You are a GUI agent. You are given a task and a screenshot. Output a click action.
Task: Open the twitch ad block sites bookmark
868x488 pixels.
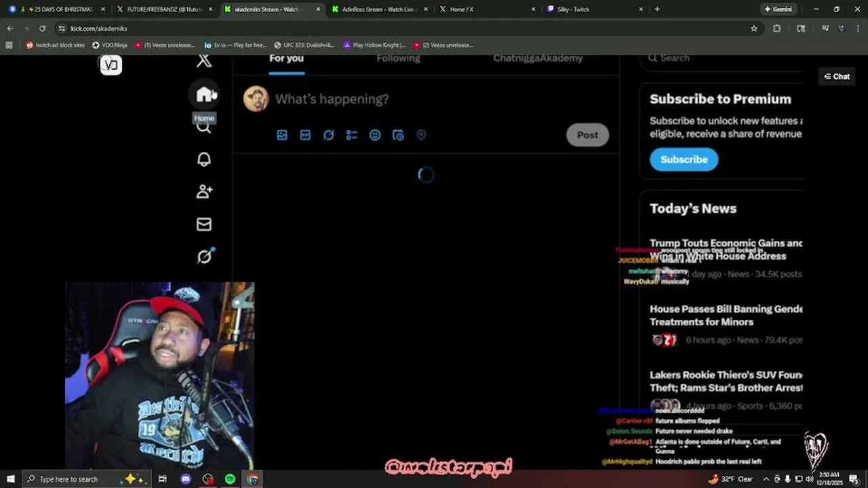56,45
